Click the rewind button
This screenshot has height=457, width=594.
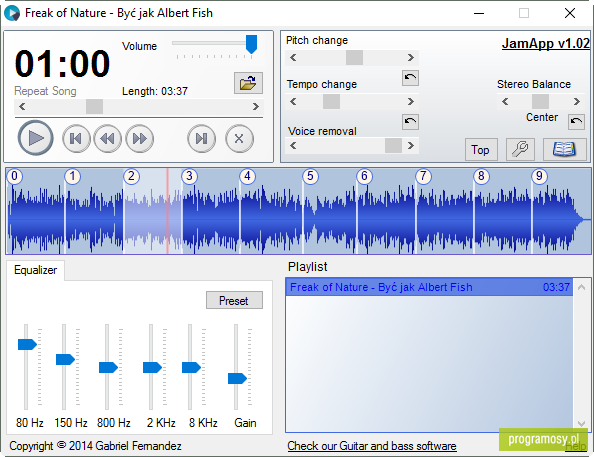(108, 139)
